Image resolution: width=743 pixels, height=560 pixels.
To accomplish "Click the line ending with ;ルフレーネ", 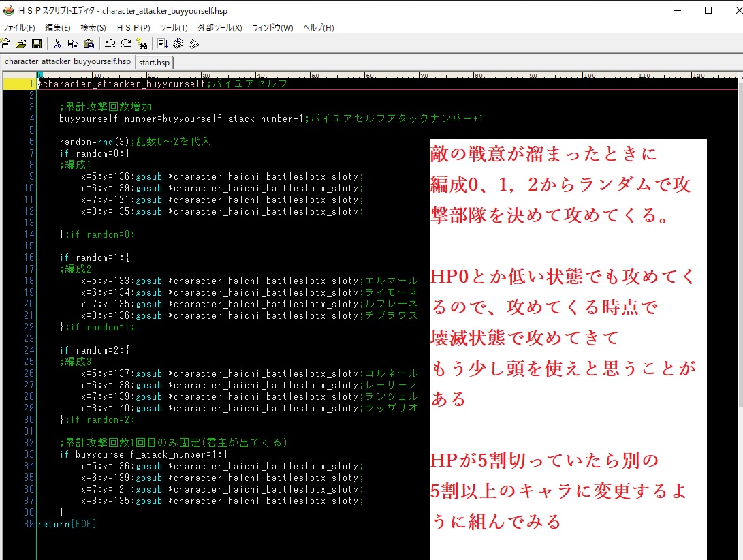I will point(249,304).
